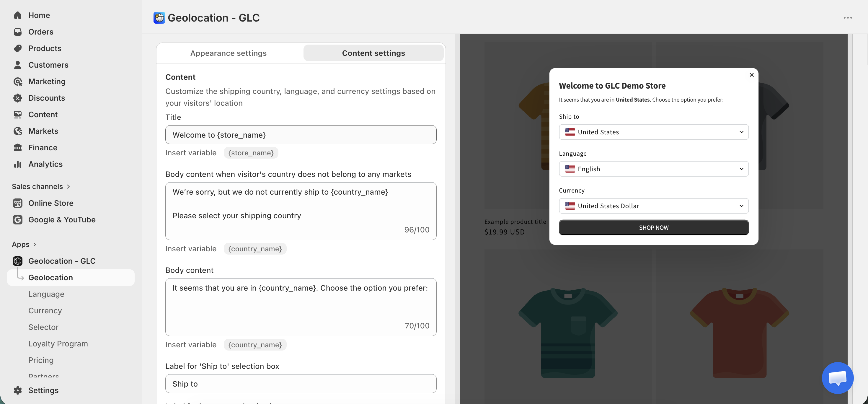This screenshot has width=868, height=404.
Task: Switch to Content settings tab
Action: click(x=373, y=53)
